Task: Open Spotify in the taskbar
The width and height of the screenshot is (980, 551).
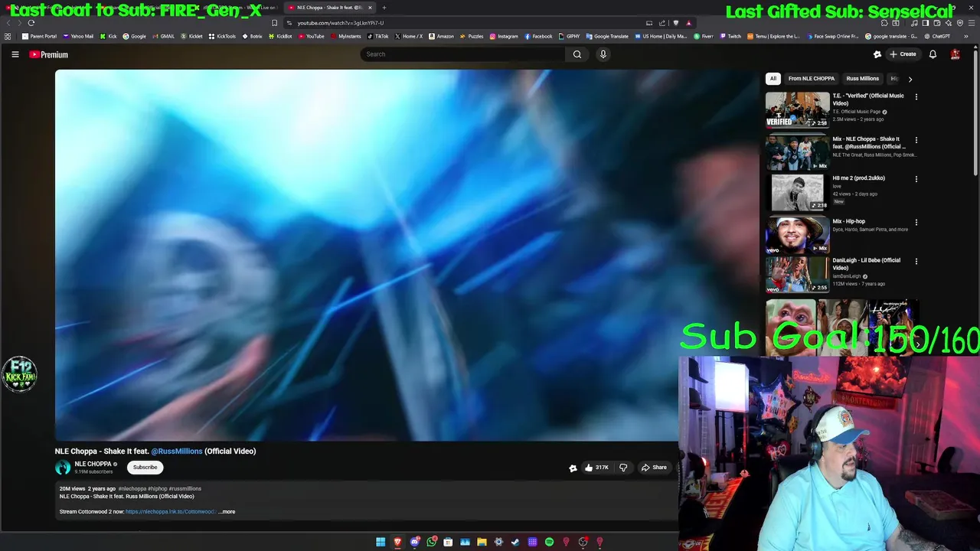Action: (549, 542)
